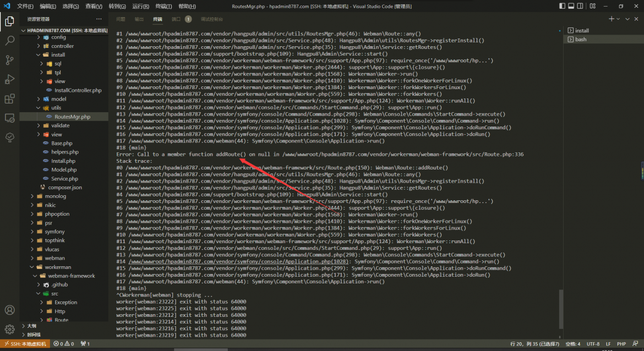Viewport: 644px width, 351px height.
Task: Open the Accounts menu icon
Action: [x=9, y=311]
